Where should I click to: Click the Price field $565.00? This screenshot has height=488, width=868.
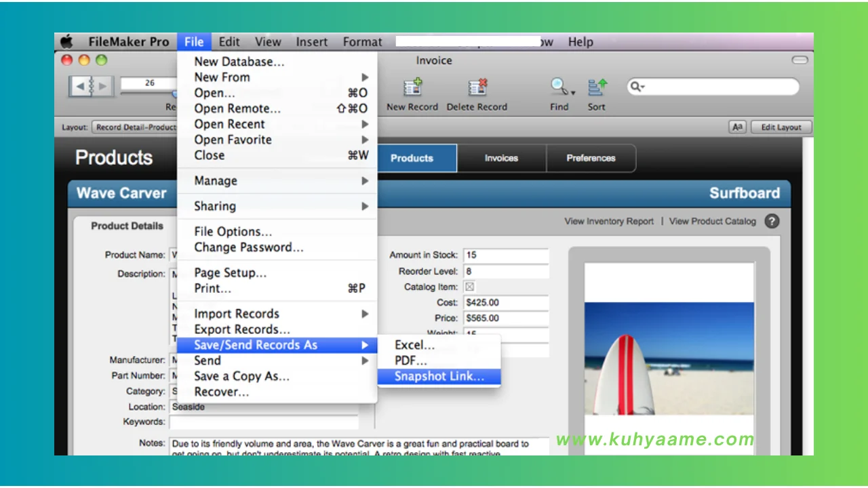pos(506,318)
